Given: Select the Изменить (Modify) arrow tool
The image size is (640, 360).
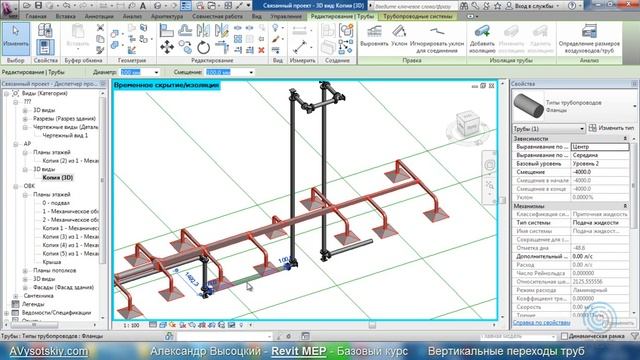Looking at the screenshot, I should click(x=16, y=39).
